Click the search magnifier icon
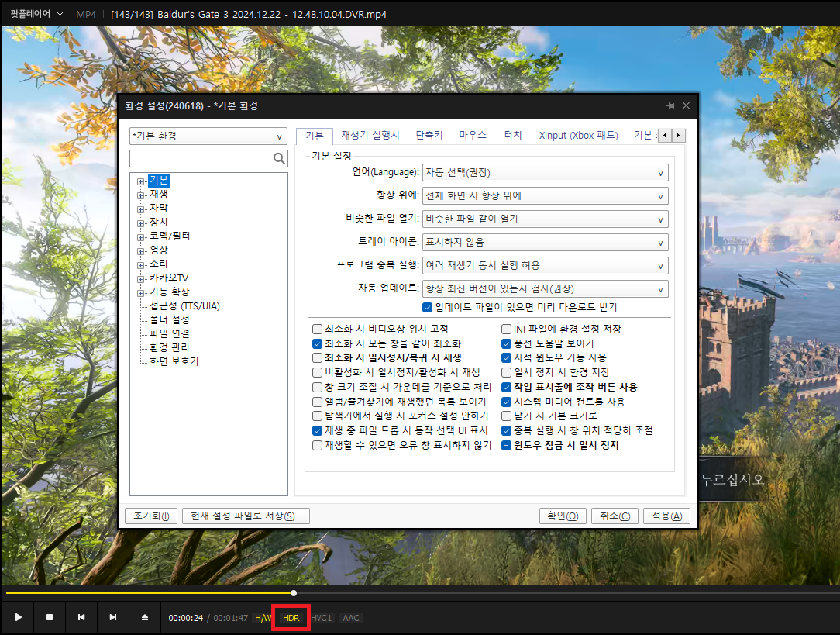 click(279, 158)
